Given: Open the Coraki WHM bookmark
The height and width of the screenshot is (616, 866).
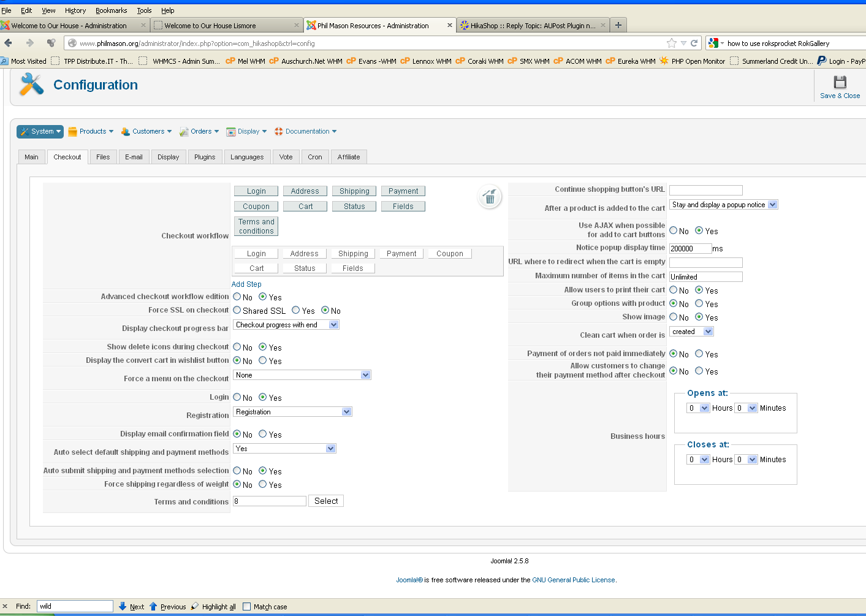Looking at the screenshot, I should coord(479,61).
